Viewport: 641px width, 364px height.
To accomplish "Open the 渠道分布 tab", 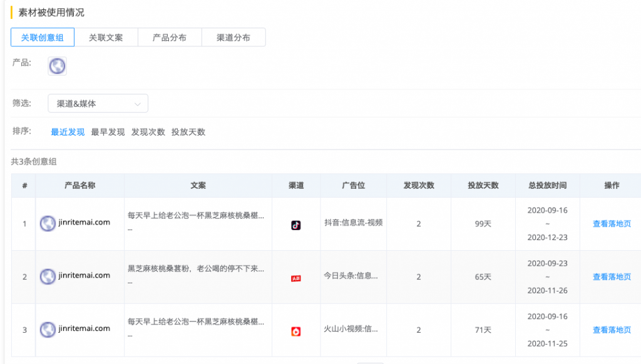I will (x=233, y=38).
